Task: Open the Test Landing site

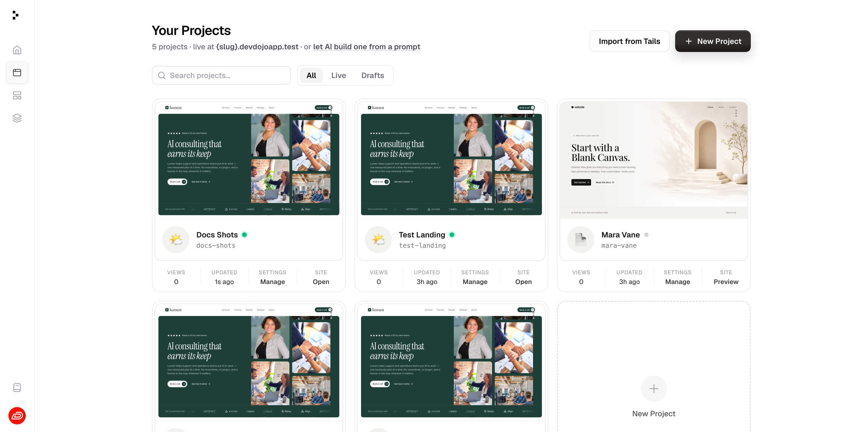Action: pyautogui.click(x=523, y=282)
